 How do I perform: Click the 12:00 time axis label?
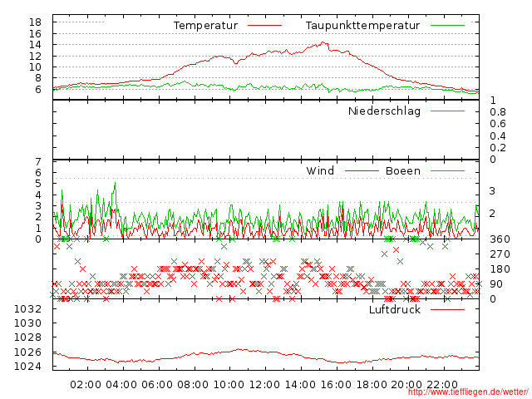pyautogui.click(x=264, y=385)
